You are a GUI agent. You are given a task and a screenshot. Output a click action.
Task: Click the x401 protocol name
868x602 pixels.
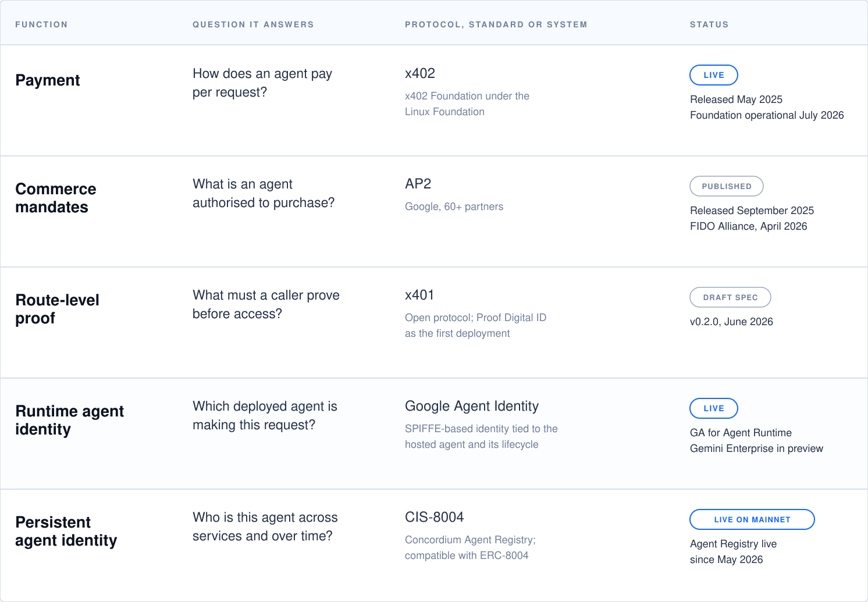[419, 295]
